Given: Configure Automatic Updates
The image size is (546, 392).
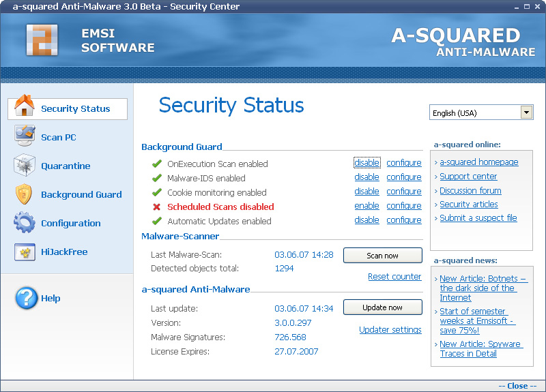Looking at the screenshot, I should click(404, 220).
